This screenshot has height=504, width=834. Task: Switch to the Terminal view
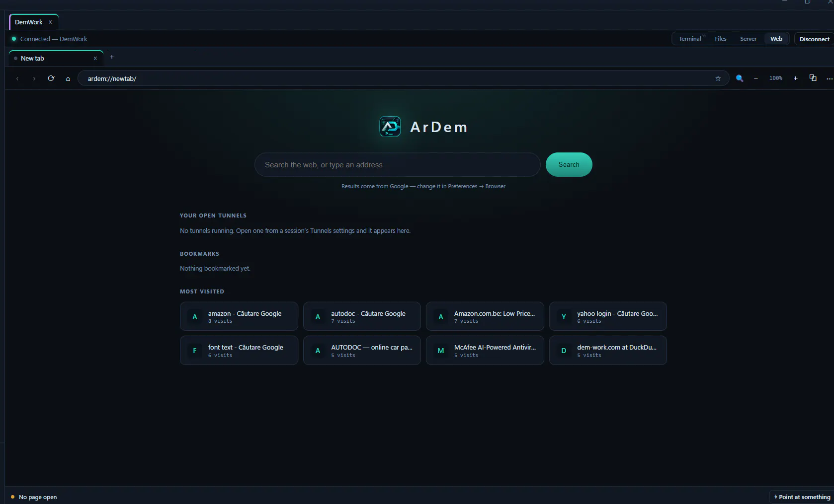[x=690, y=39]
